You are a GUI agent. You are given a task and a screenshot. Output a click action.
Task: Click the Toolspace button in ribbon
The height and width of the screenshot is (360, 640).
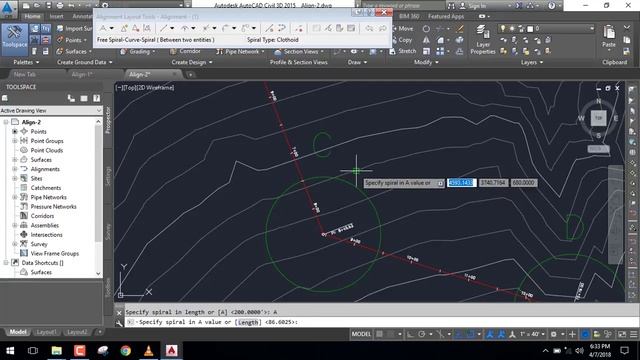click(x=15, y=39)
